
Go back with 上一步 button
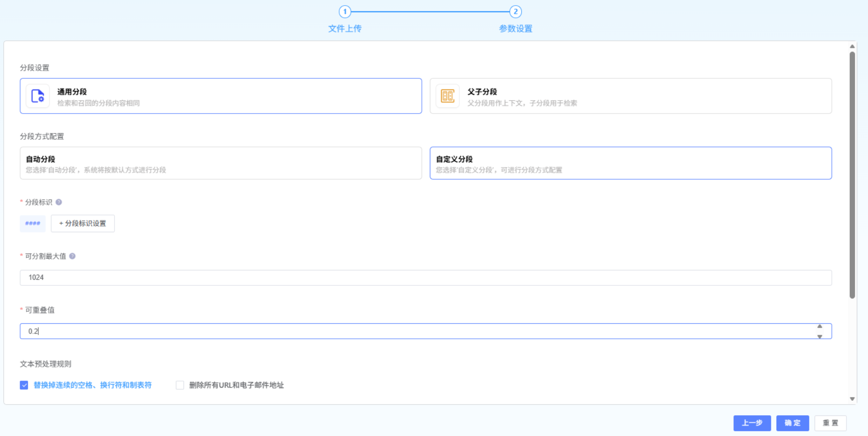pyautogui.click(x=752, y=423)
